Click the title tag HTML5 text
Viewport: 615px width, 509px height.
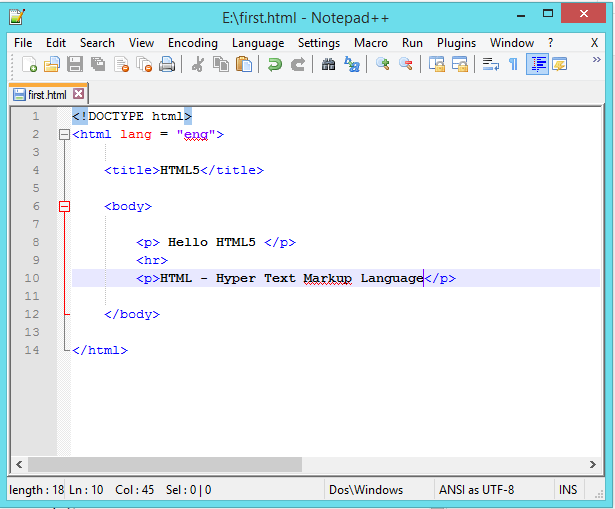(180, 171)
